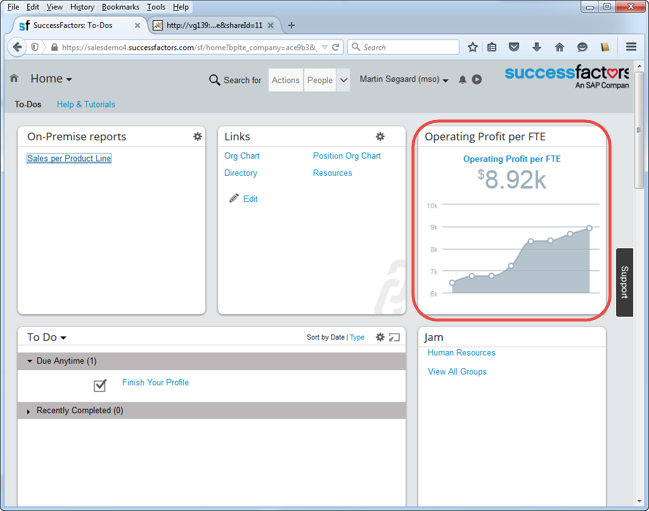Open the Tools menu
This screenshot has height=511, width=649.
pyautogui.click(x=156, y=7)
